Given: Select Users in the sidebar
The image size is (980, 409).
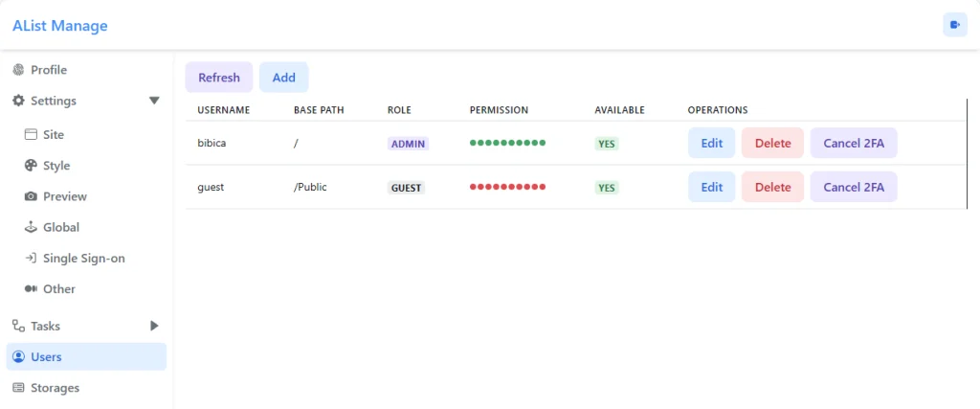Looking at the screenshot, I should point(46,357).
